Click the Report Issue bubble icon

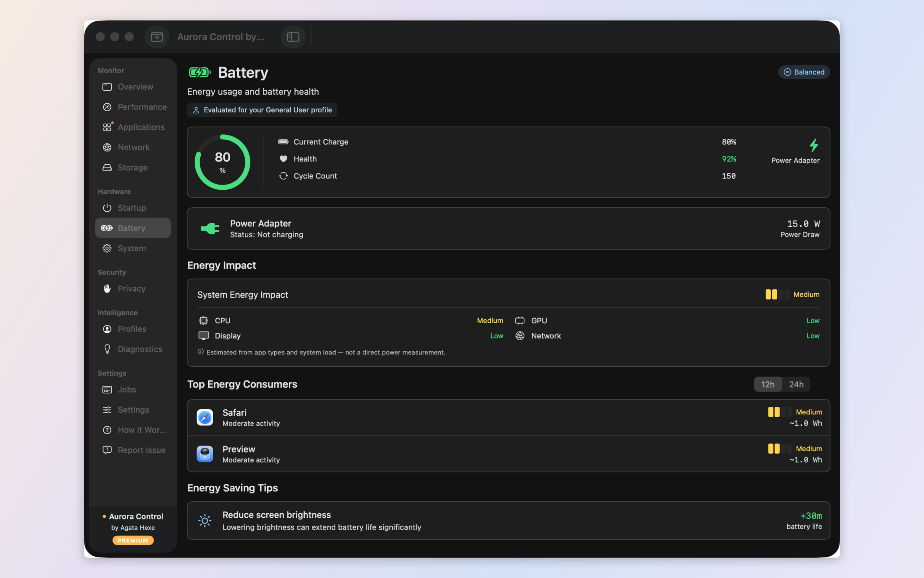[107, 450]
